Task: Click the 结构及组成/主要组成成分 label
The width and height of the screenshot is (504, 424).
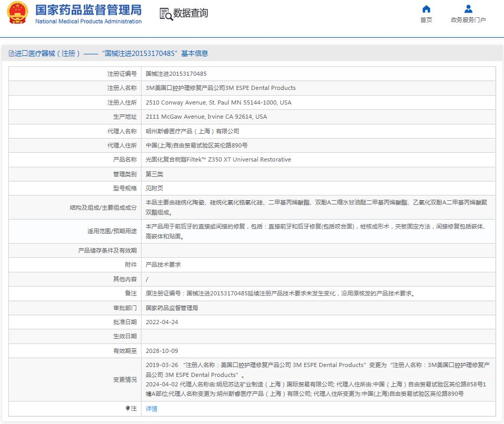Action: 103,208
